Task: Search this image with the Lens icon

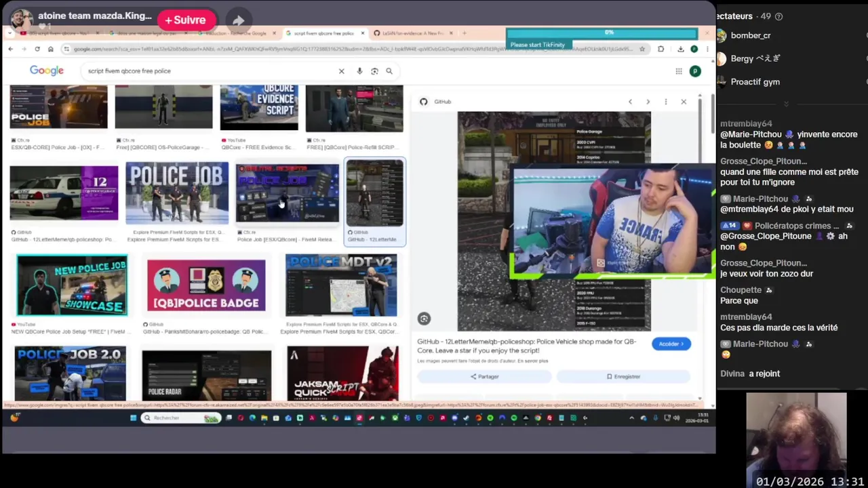Action: (424, 319)
